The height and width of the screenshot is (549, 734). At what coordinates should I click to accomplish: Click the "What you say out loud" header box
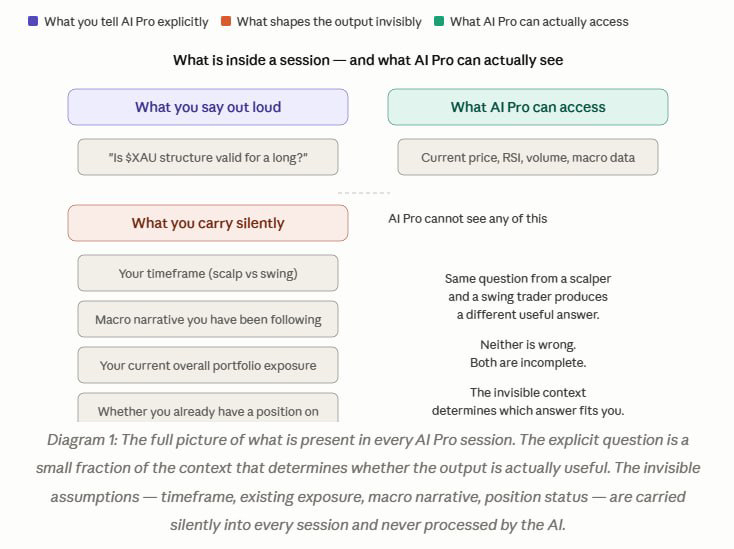click(208, 107)
